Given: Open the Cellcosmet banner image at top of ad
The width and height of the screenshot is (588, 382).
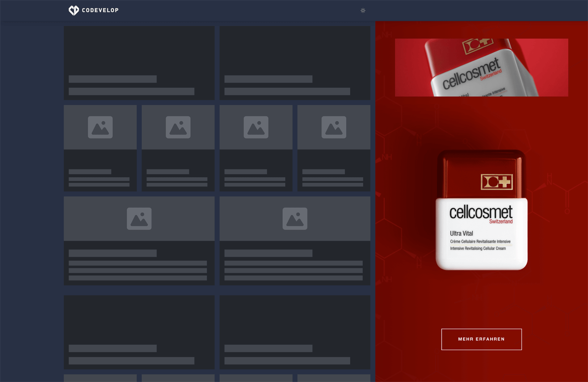Looking at the screenshot, I should (x=481, y=67).
